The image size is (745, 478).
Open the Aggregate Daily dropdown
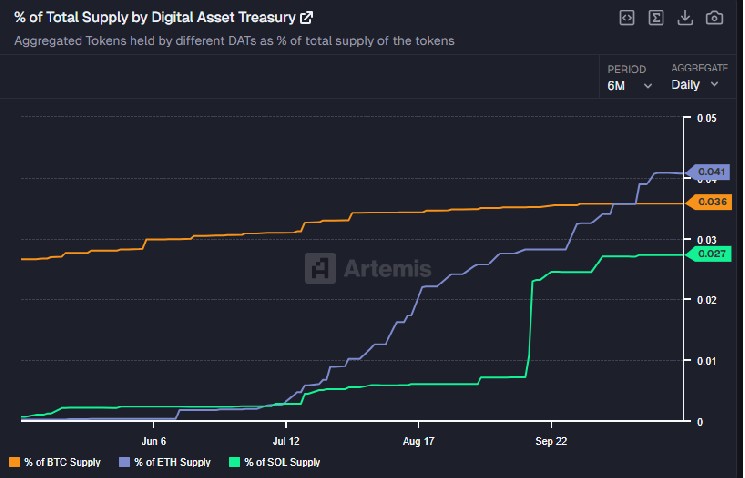[695, 85]
